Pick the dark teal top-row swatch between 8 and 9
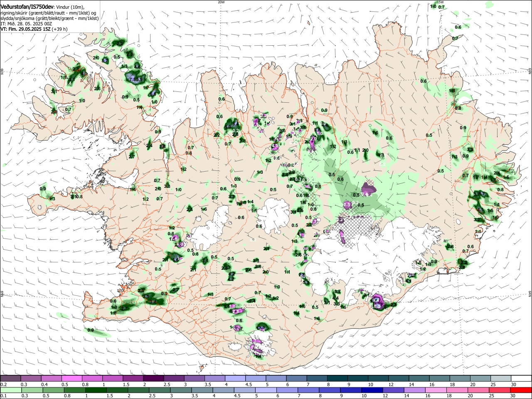The width and height of the screenshot is (532, 399). click(337, 379)
